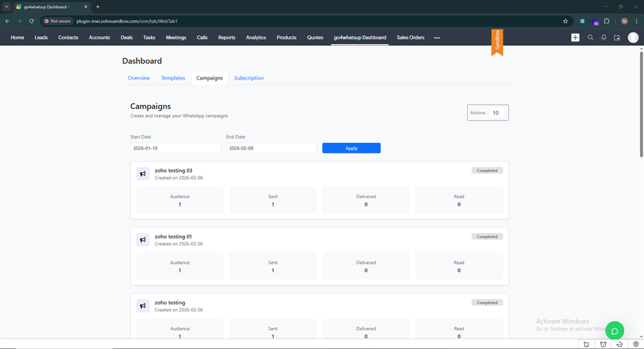Viewport: 644px width, 349px height.
Task: Expand the more modules ellipsis menu
Action: (x=437, y=38)
